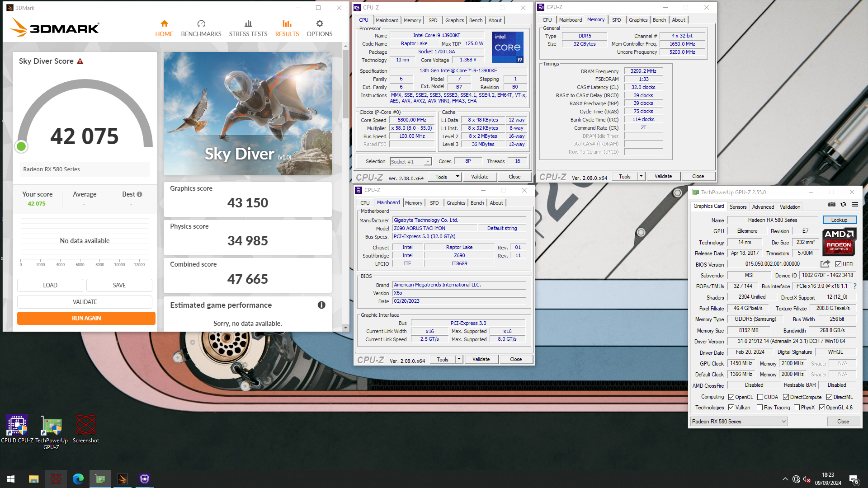Click LOAD button in 3DMark
The image size is (868, 488).
pyautogui.click(x=50, y=285)
